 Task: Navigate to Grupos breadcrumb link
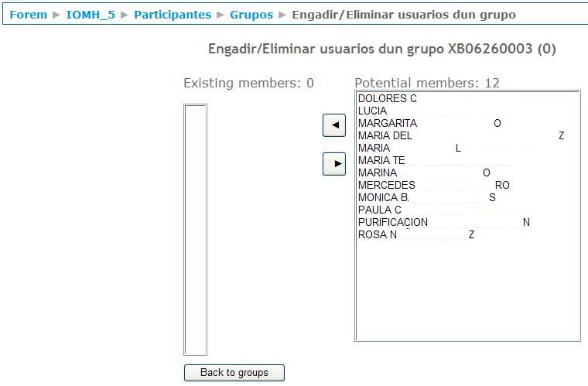tap(251, 15)
